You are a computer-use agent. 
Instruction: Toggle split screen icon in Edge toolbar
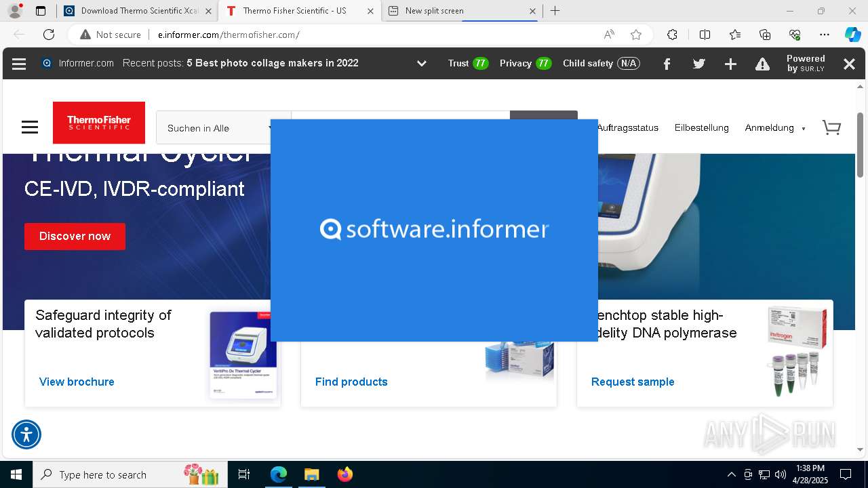[705, 35]
